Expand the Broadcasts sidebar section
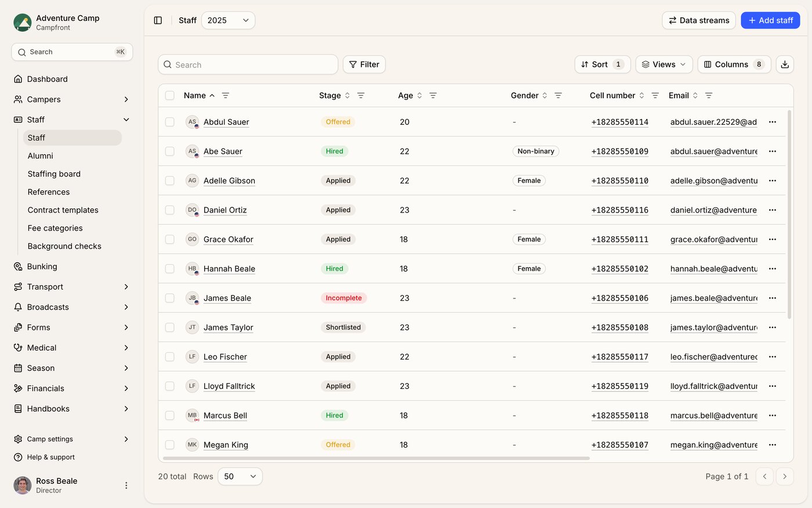The image size is (812, 508). point(126,307)
